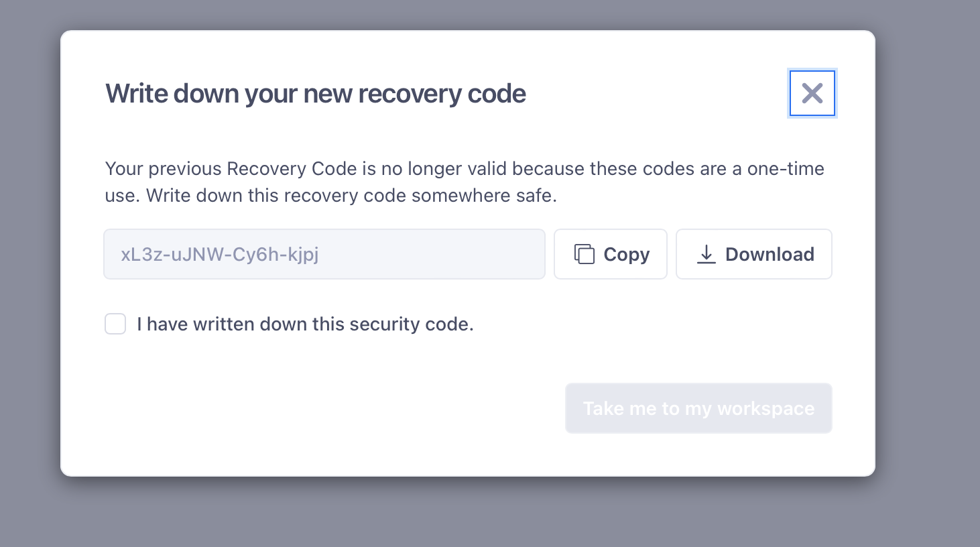980x547 pixels.
Task: Copy the recovery code to clipboard
Action: (x=611, y=254)
